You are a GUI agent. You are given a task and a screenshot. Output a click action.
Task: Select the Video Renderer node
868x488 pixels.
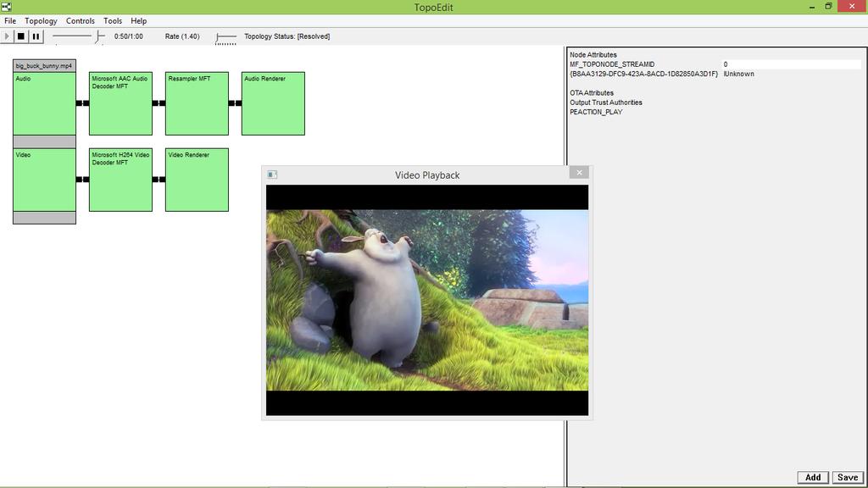197,180
